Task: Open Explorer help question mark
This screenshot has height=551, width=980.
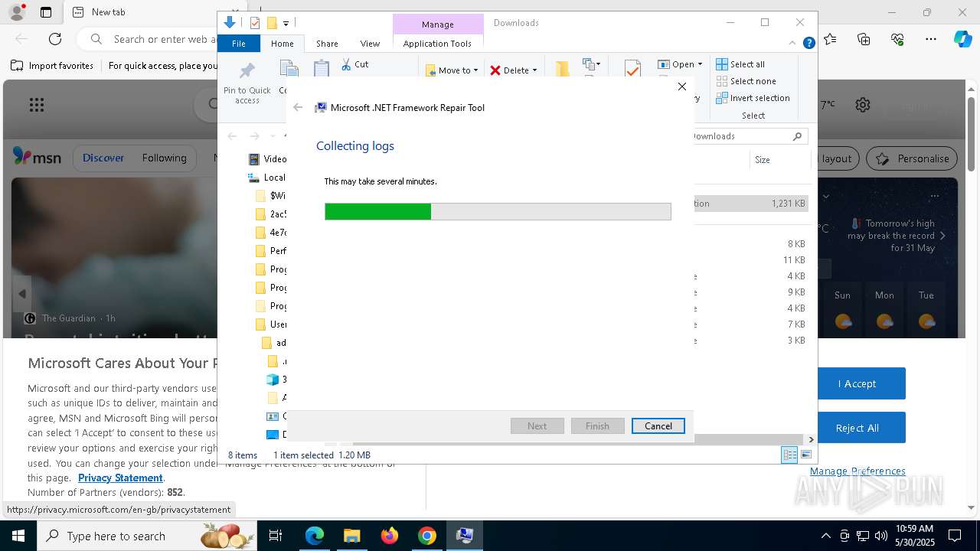Action: click(808, 43)
